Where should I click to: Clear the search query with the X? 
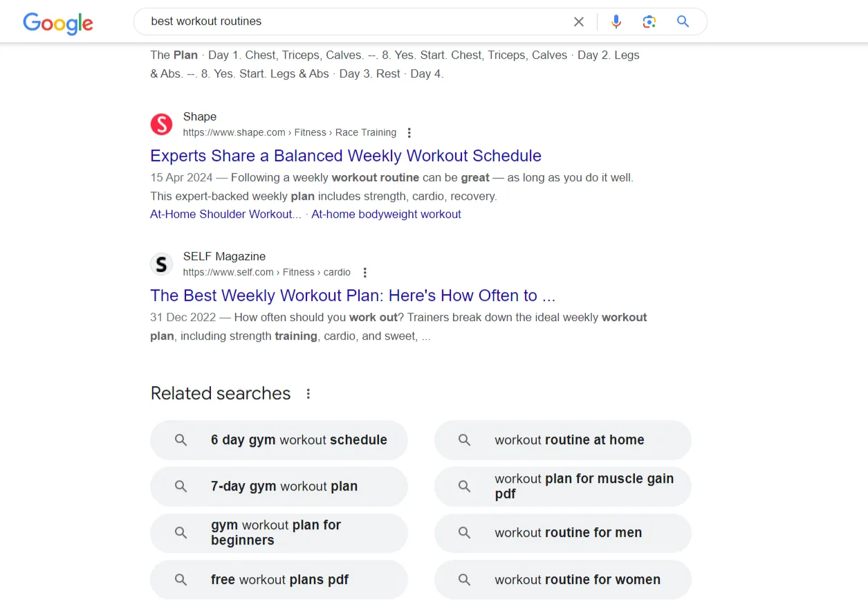coord(578,21)
